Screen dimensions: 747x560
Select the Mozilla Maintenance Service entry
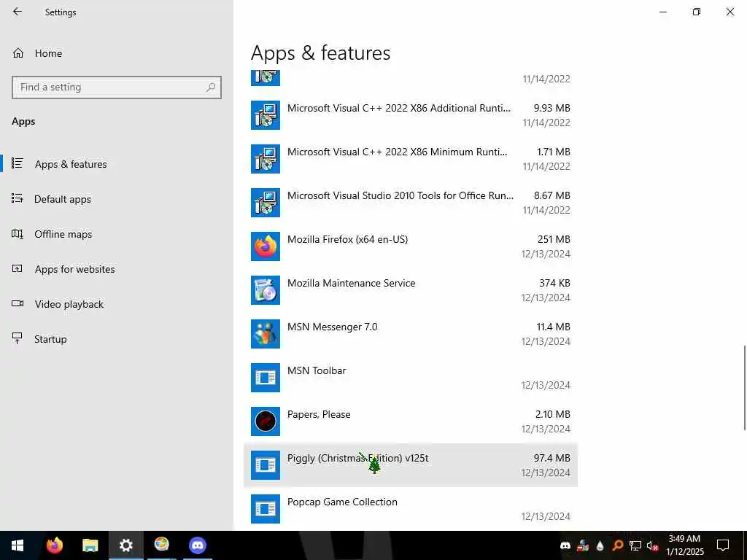point(411,290)
